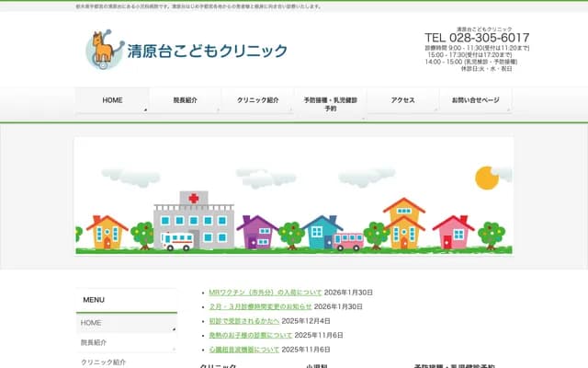This screenshot has height=368, width=588.
Task: Open the お問い合せページ navigation tab
Action: (x=475, y=100)
